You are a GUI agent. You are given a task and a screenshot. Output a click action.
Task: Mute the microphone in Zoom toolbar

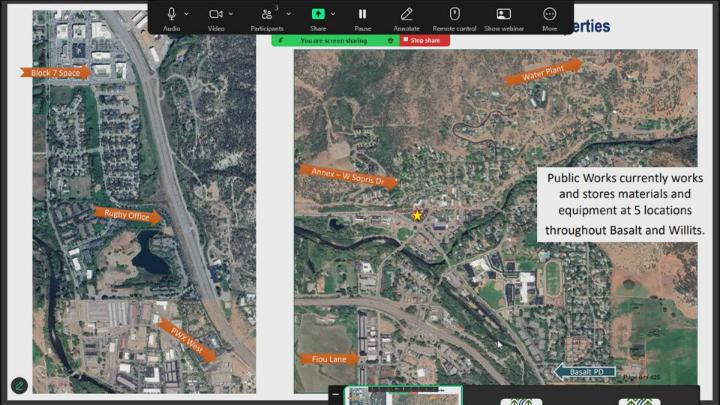(171, 14)
